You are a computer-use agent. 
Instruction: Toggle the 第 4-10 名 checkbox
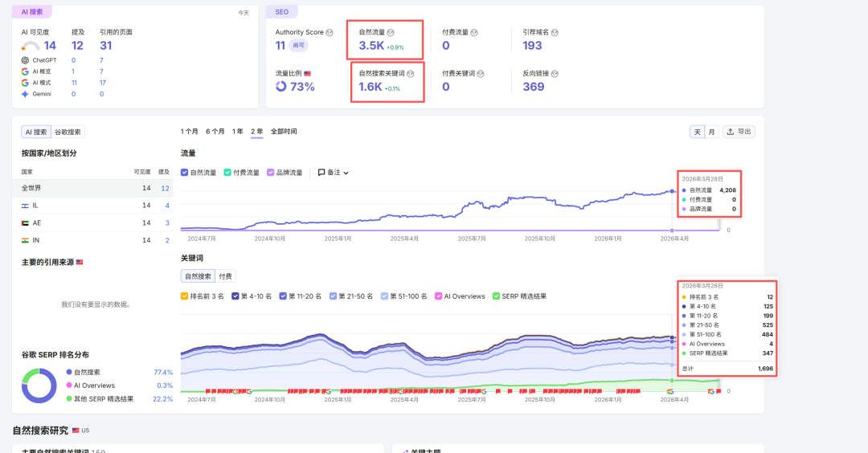[x=235, y=296]
